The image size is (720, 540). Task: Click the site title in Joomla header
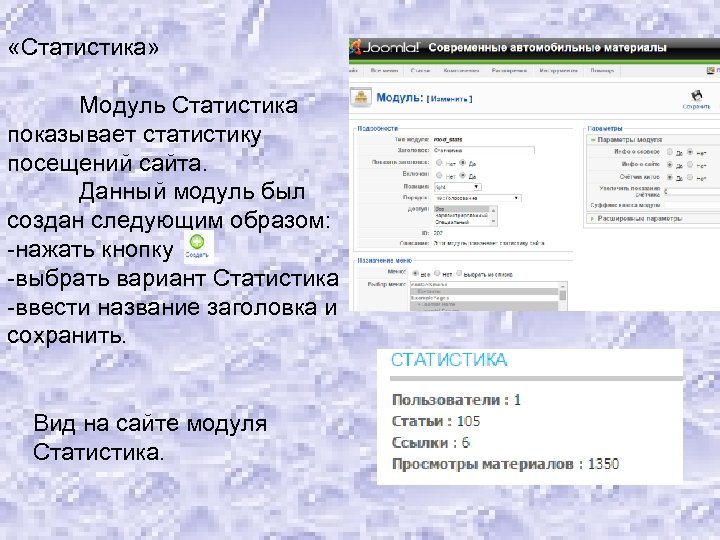(x=547, y=47)
